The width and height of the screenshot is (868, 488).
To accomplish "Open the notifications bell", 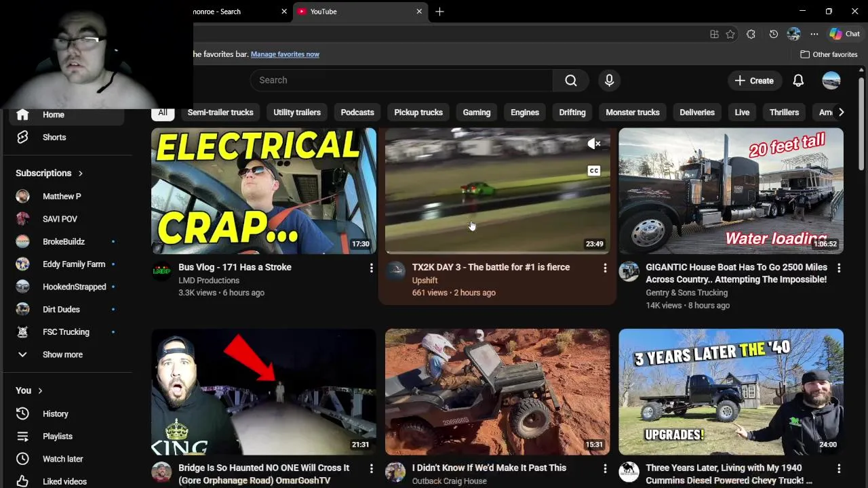I will 798,81.
